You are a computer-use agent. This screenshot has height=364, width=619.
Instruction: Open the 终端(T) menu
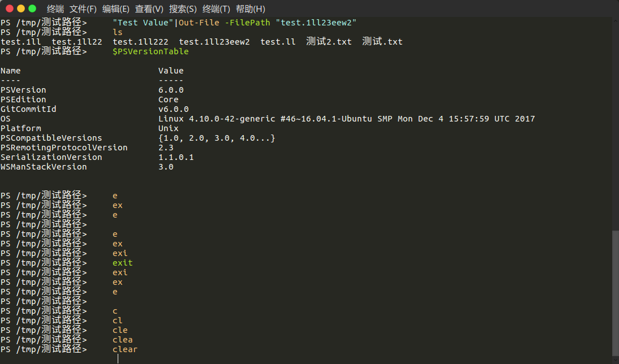click(216, 9)
